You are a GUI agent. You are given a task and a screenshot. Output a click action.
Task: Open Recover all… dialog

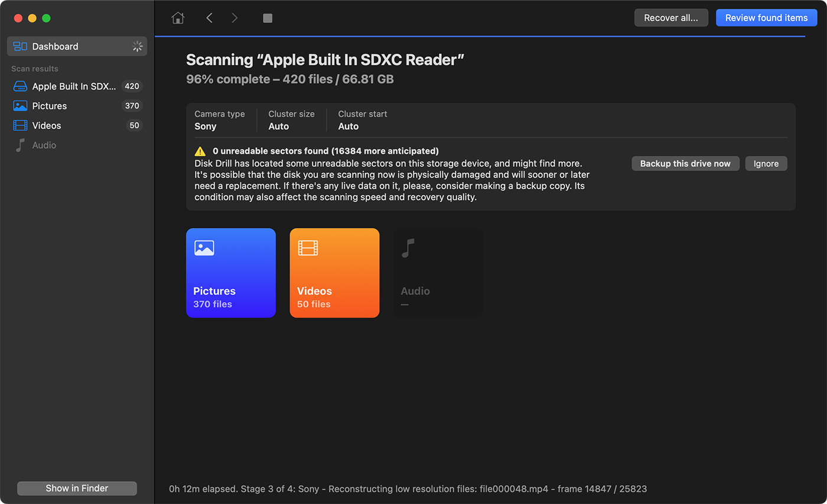(671, 18)
